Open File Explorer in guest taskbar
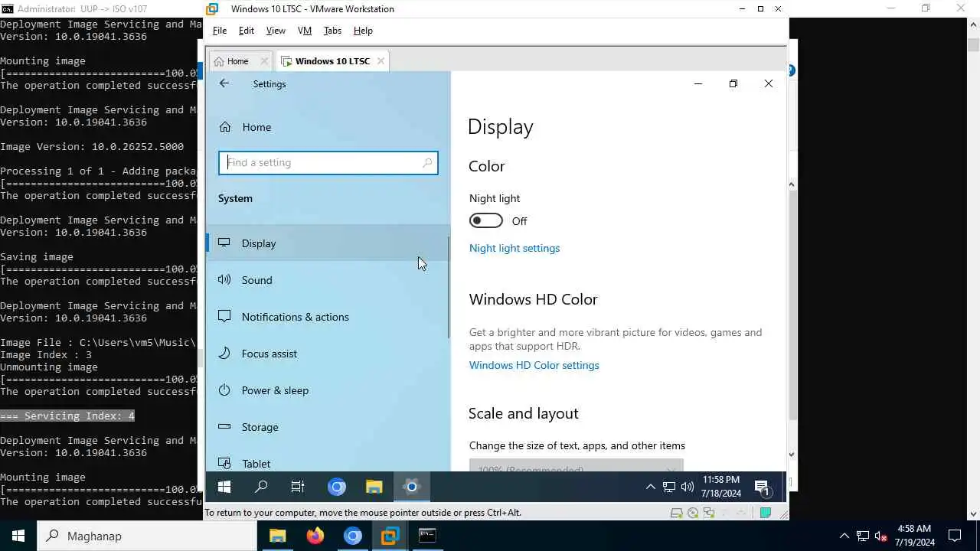This screenshot has height=551, width=980. [374, 487]
